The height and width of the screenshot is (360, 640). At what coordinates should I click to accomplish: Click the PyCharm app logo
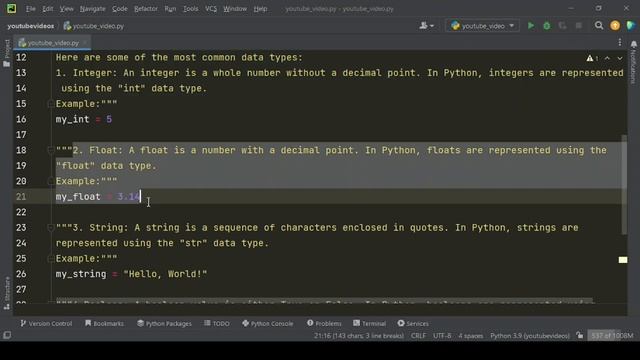11,8
